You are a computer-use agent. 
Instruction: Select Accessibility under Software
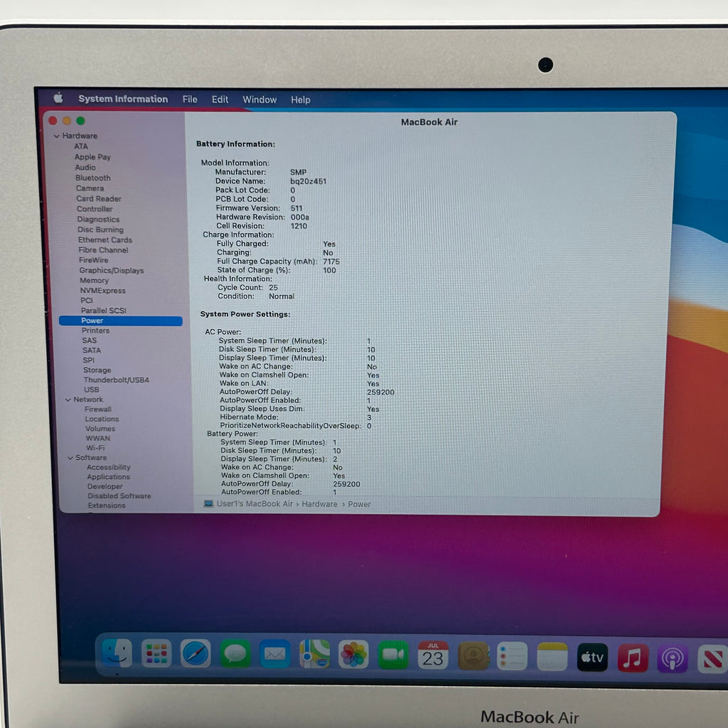pyautogui.click(x=109, y=468)
